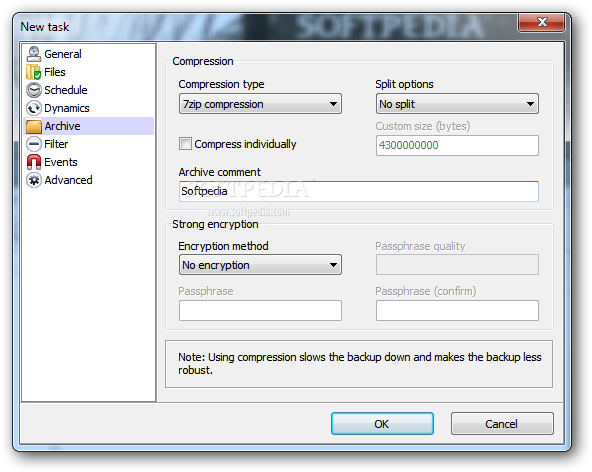592x472 pixels.
Task: Click the compression note text
Action: [x=359, y=364]
